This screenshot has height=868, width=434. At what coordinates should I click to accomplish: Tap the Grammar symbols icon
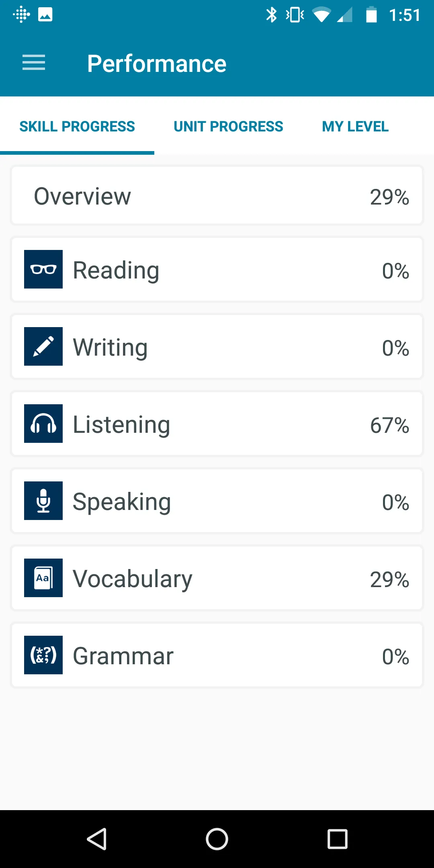tap(43, 655)
